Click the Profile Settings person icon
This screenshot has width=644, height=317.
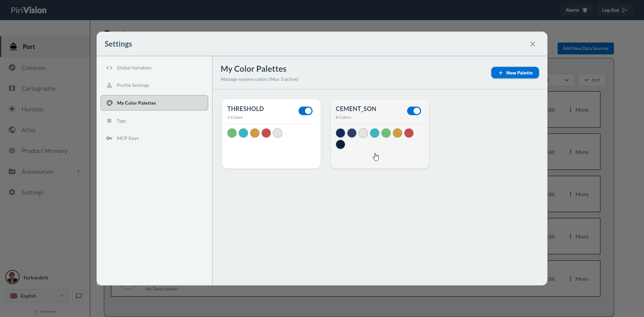109,85
